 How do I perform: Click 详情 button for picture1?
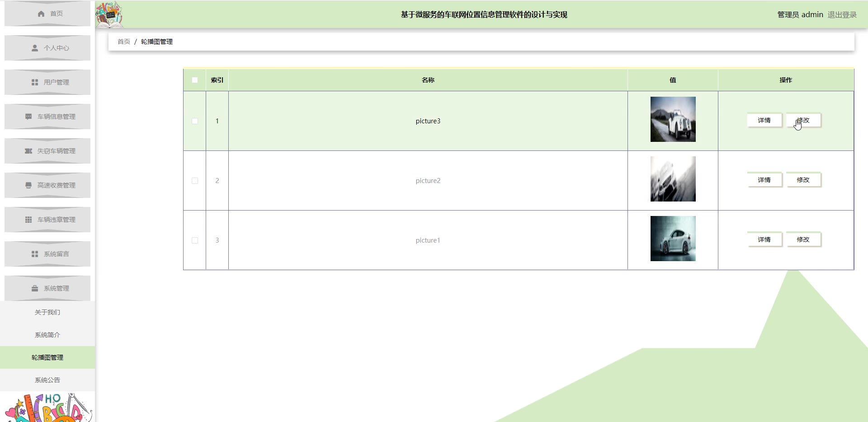[764, 239]
